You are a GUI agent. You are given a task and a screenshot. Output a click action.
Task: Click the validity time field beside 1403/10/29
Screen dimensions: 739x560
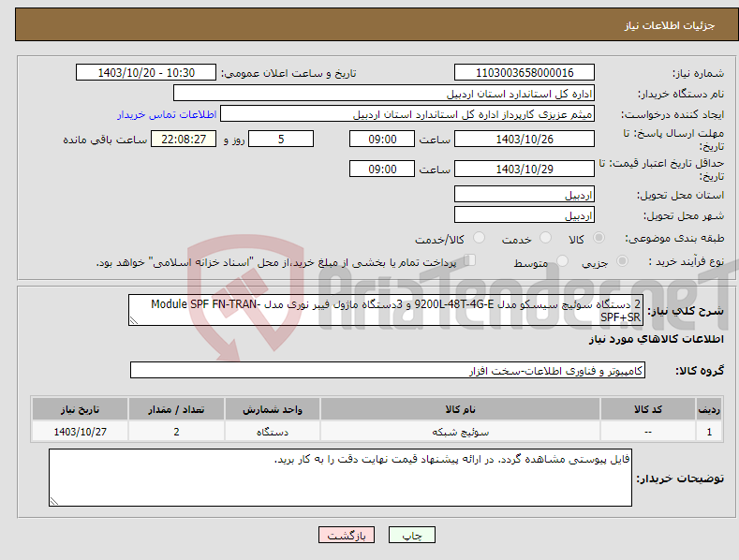382,169
